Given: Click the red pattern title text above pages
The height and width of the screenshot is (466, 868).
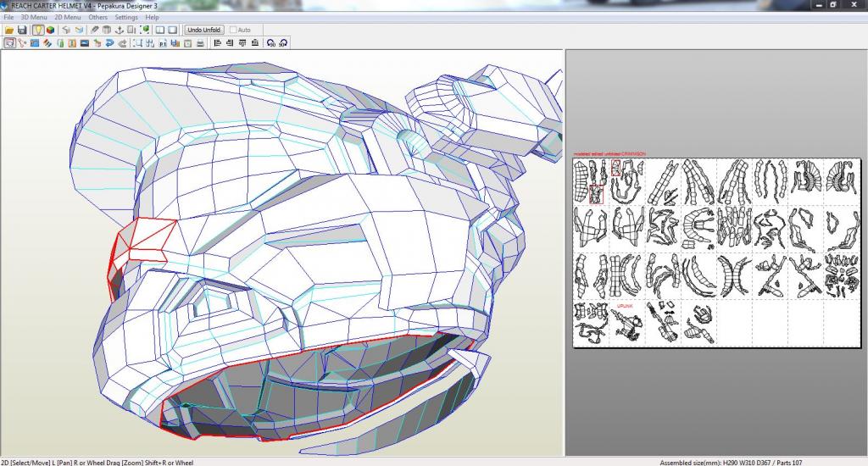Looking at the screenshot, I should pos(609,154).
